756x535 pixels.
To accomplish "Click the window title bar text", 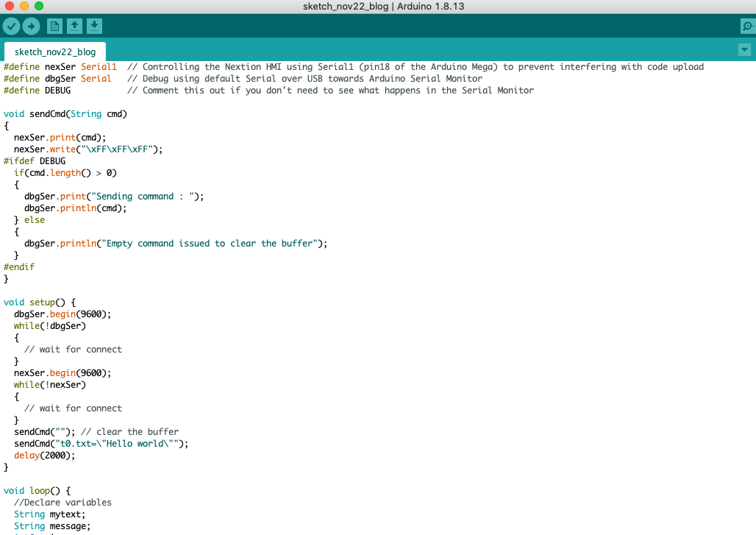I will pyautogui.click(x=383, y=7).
